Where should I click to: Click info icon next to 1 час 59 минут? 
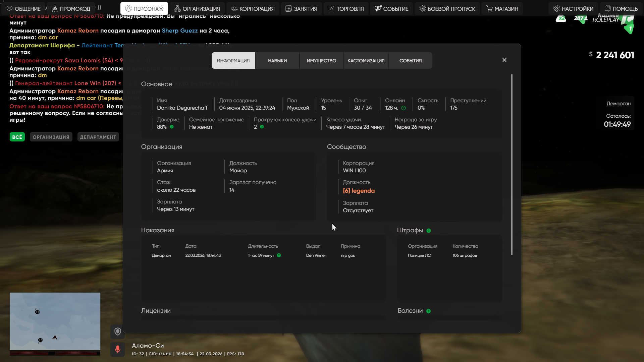tap(279, 255)
